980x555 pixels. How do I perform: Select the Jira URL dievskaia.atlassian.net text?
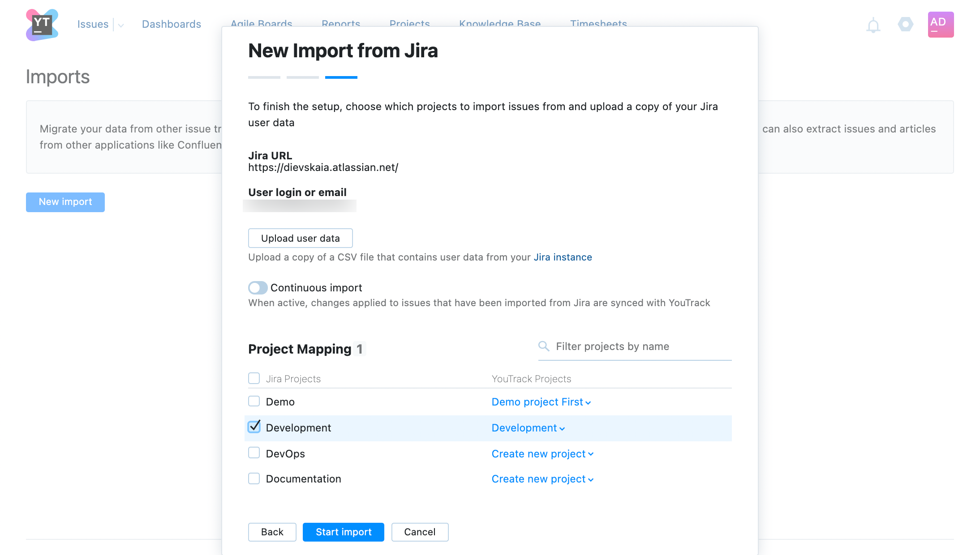[323, 167]
